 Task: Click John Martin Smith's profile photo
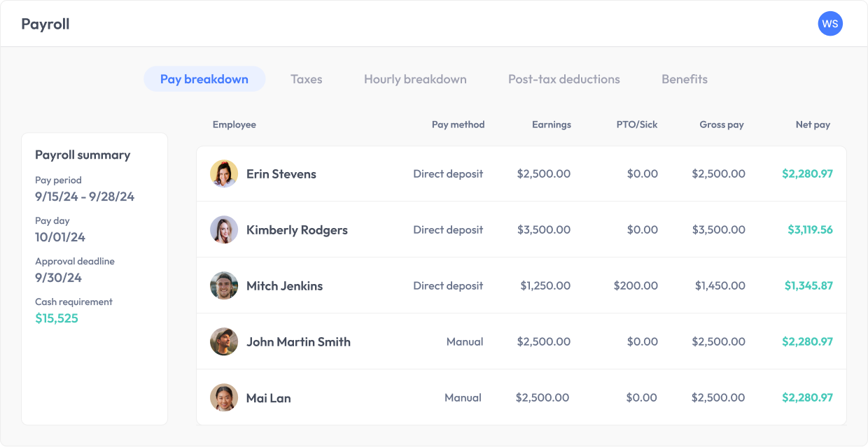224,341
